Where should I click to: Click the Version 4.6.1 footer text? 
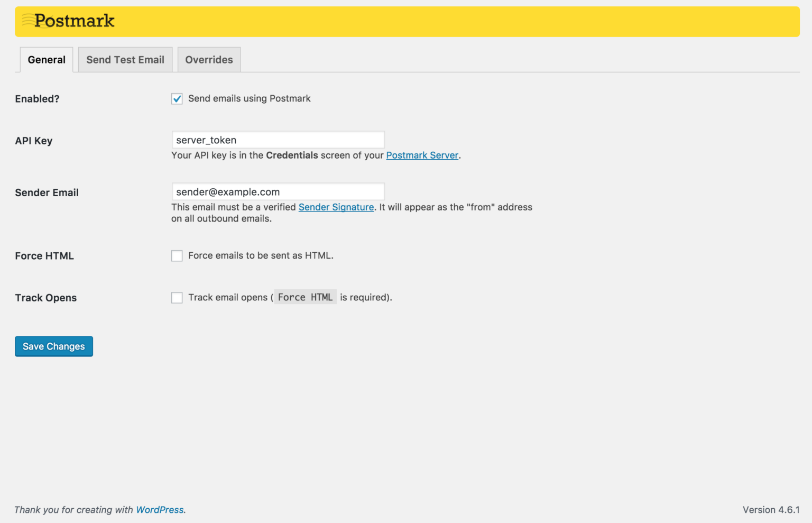point(771,509)
